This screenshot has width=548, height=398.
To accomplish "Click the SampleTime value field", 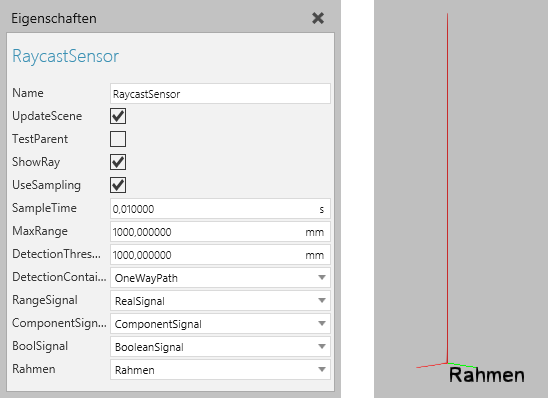I will pyautogui.click(x=220, y=209).
